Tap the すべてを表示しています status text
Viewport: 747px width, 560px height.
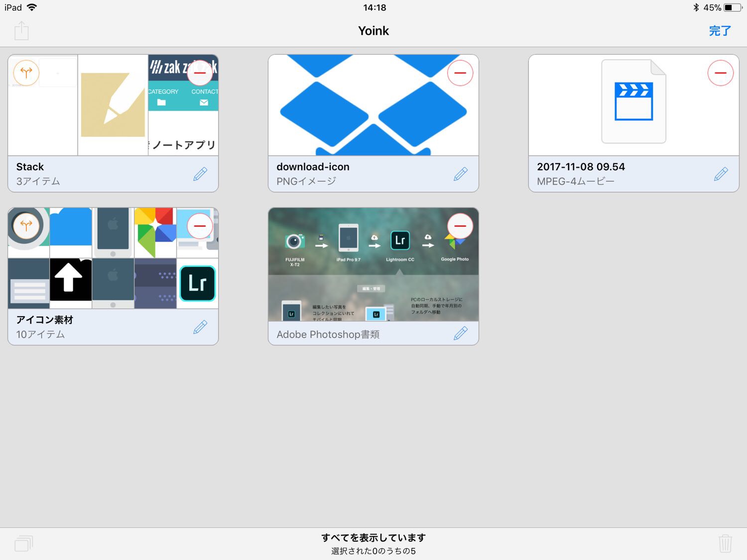pyautogui.click(x=373, y=538)
